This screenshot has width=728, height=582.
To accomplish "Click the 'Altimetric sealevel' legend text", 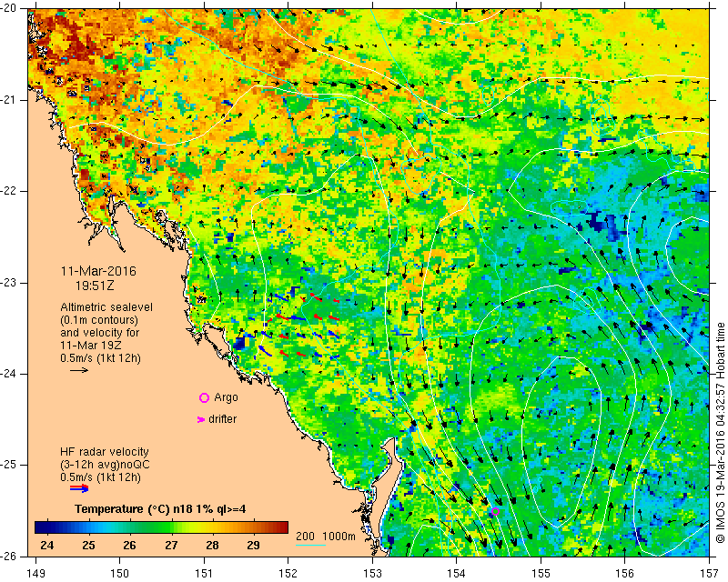I will [106, 307].
